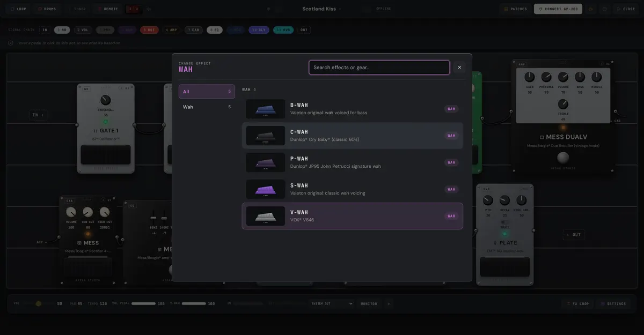644x335 pixels.
Task: Click 'Valeton original: wah voiced for bass' text
Action: click(x=329, y=113)
